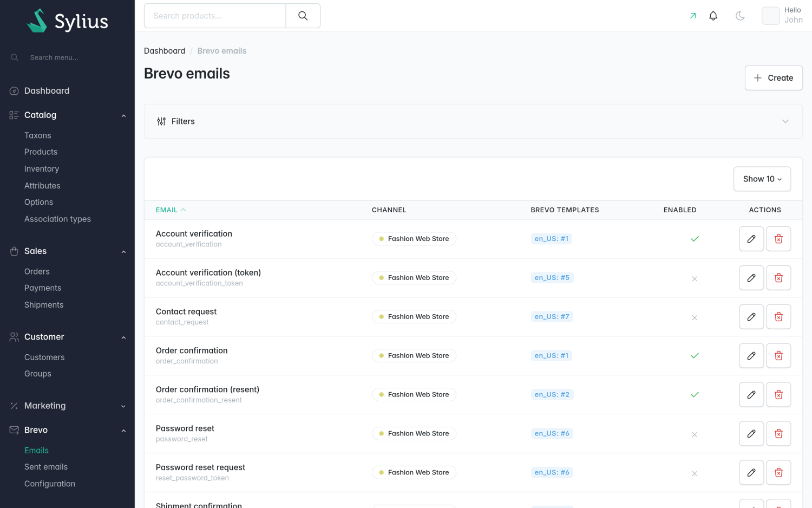
Task: Delete the Password reset email
Action: click(x=778, y=434)
